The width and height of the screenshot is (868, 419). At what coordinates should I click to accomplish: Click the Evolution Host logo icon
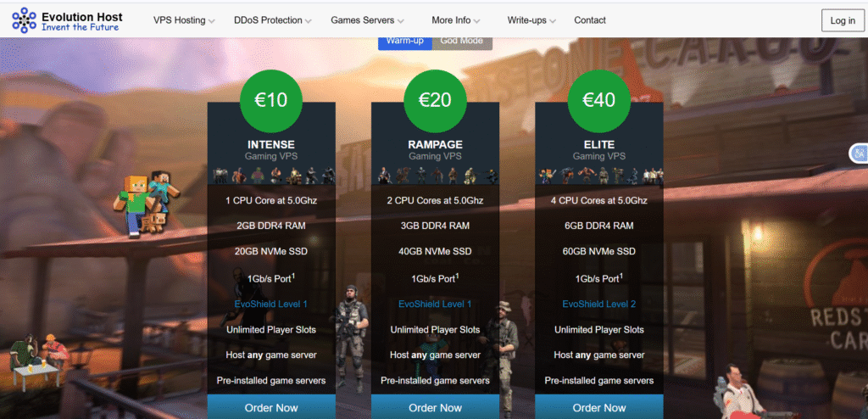24,20
